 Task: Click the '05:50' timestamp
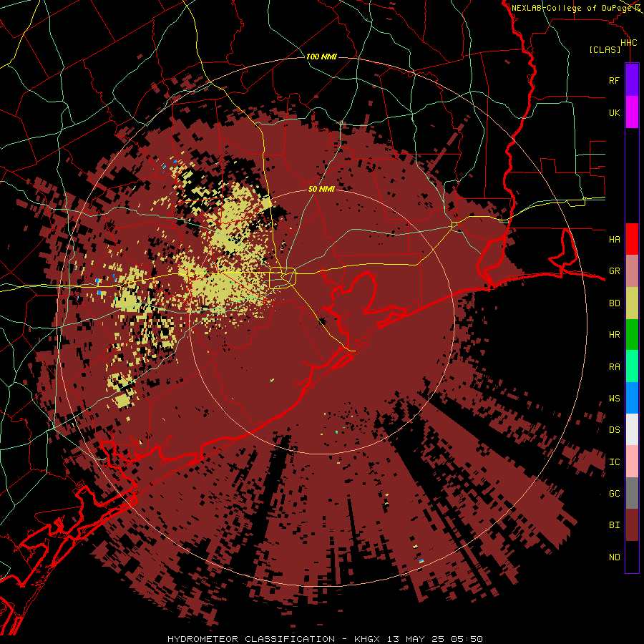click(467, 639)
